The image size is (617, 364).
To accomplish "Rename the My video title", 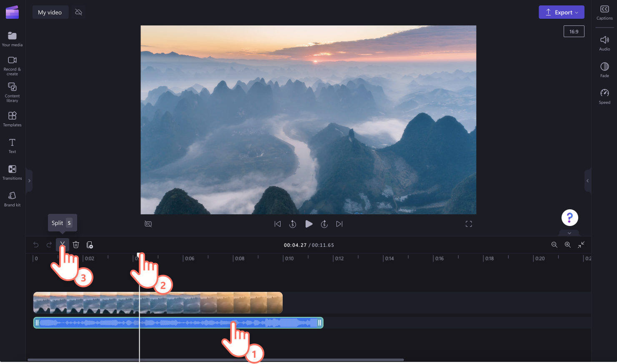I will pos(50,12).
